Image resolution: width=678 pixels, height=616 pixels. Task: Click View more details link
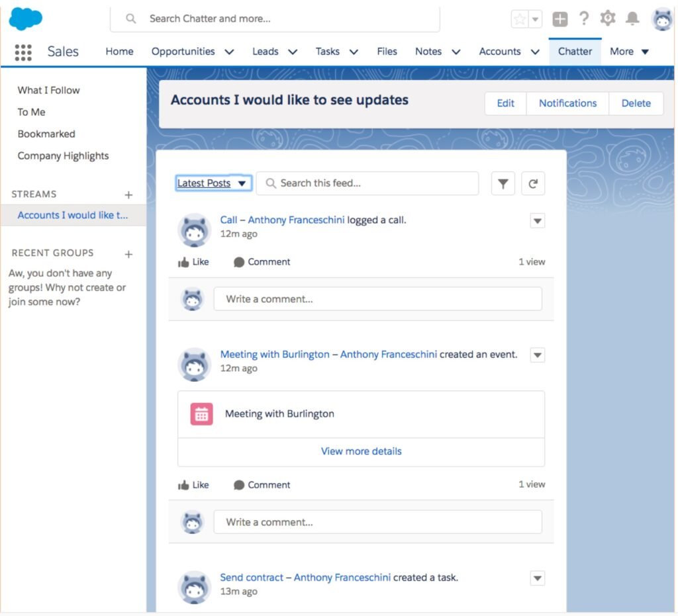pos(361,451)
